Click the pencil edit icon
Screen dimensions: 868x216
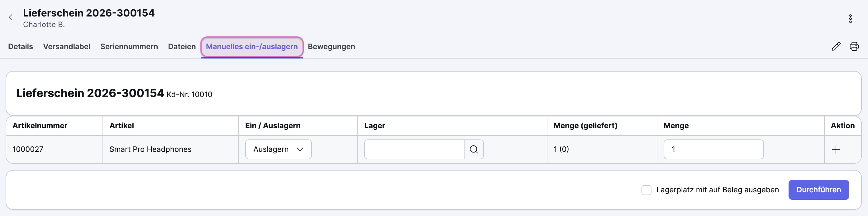click(x=836, y=46)
